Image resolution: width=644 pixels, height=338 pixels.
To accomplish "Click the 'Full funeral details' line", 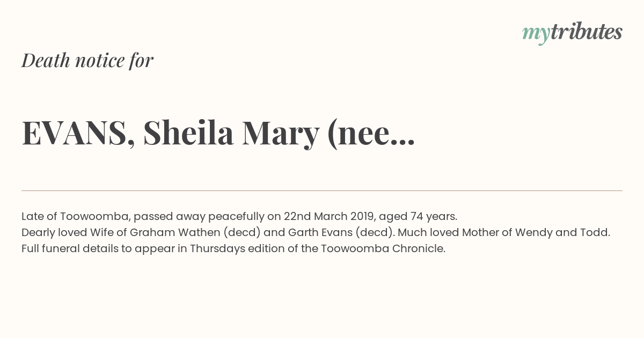I will click(x=233, y=249).
